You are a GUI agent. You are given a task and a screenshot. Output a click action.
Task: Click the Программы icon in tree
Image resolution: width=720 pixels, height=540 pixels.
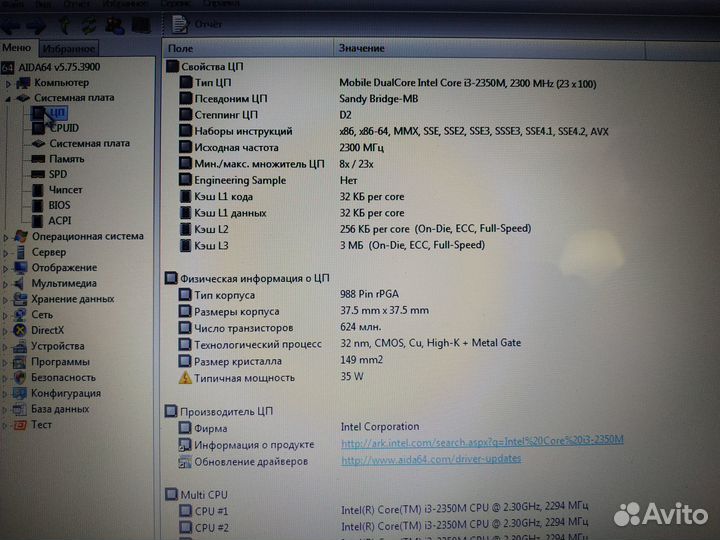(20, 362)
